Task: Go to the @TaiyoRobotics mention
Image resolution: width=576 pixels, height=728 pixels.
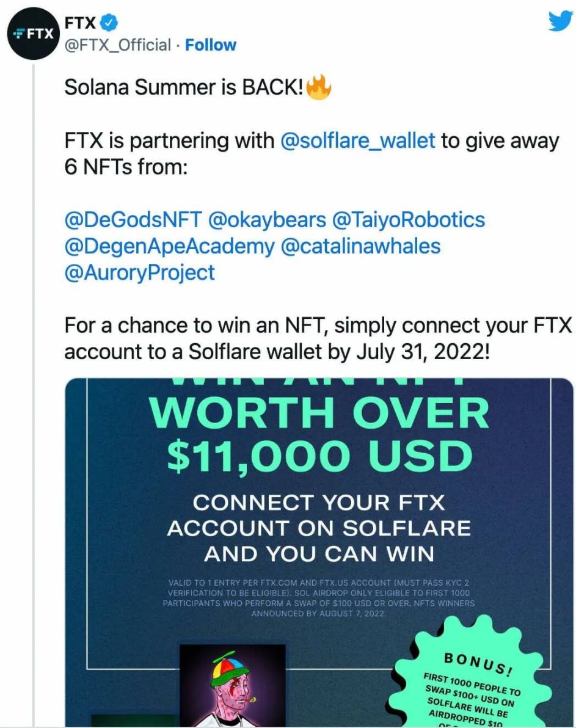Action: (408, 220)
